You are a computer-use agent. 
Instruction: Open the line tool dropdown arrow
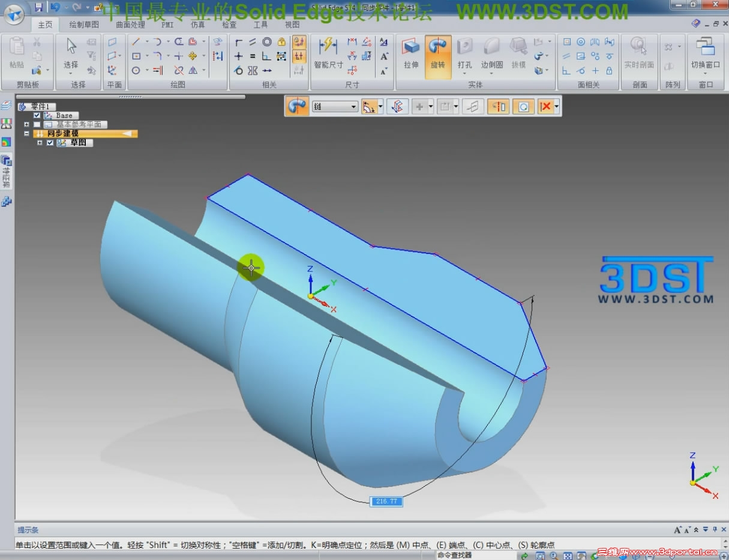147,42
